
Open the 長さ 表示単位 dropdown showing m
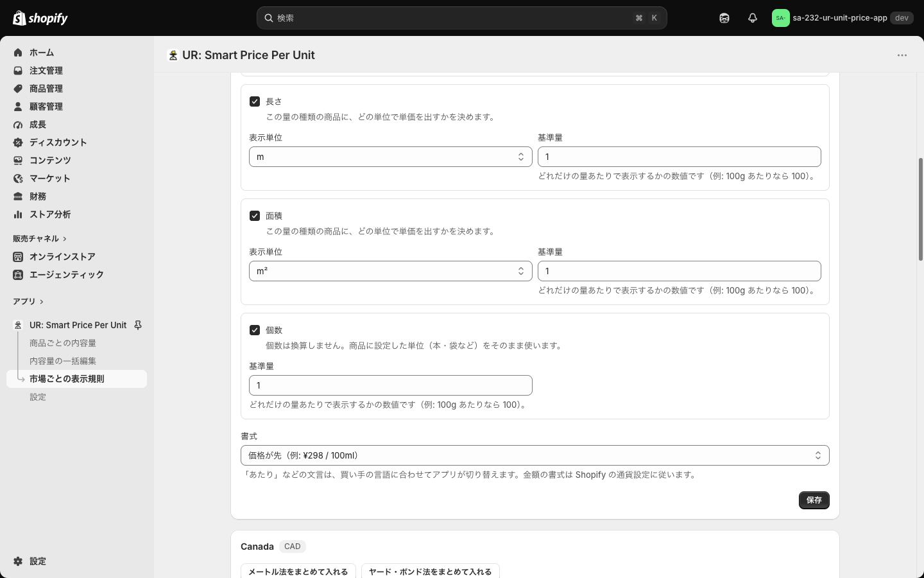(391, 157)
